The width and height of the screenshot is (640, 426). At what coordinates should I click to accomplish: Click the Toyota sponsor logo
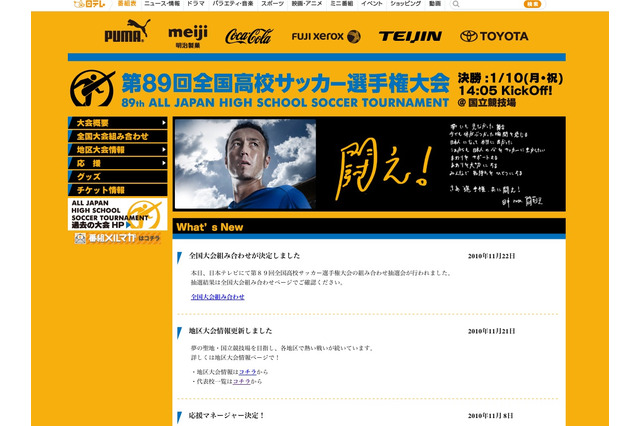pos(494,36)
